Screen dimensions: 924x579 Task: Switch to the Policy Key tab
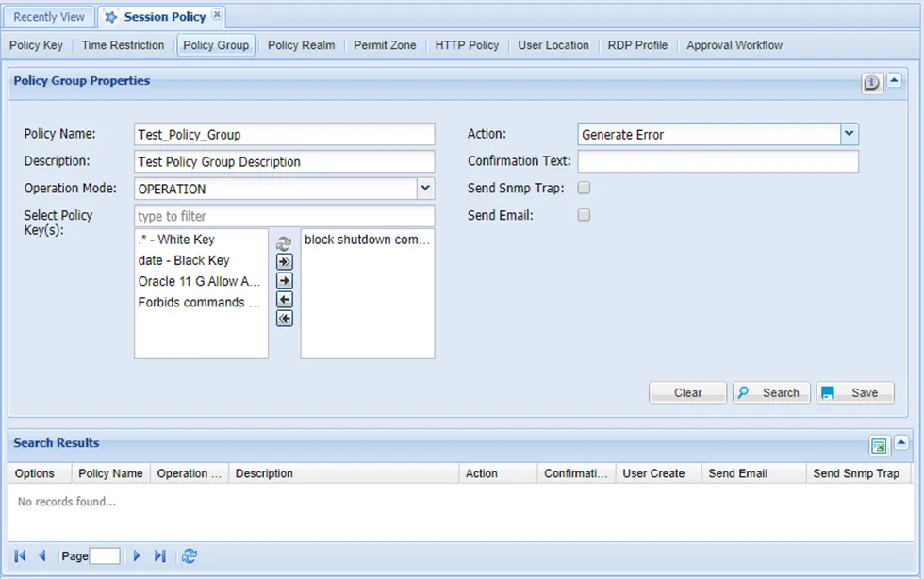(36, 45)
